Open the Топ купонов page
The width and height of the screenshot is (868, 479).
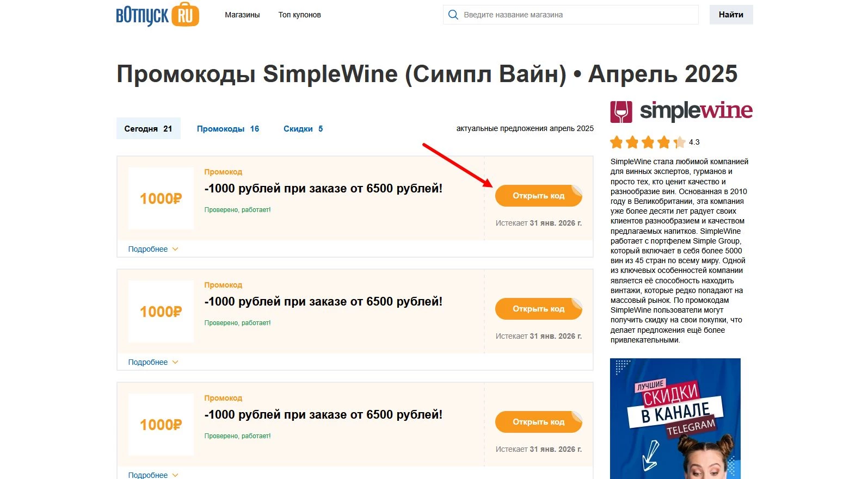point(299,15)
